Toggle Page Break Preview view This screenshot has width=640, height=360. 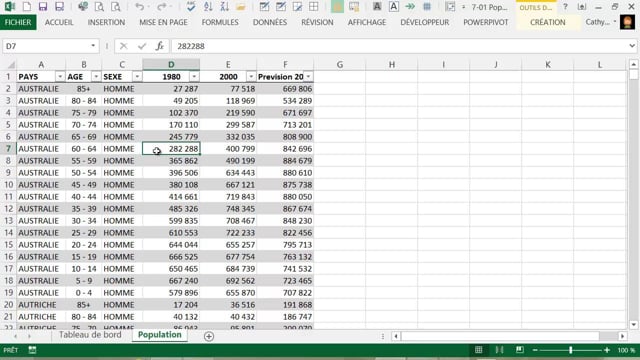tap(519, 350)
